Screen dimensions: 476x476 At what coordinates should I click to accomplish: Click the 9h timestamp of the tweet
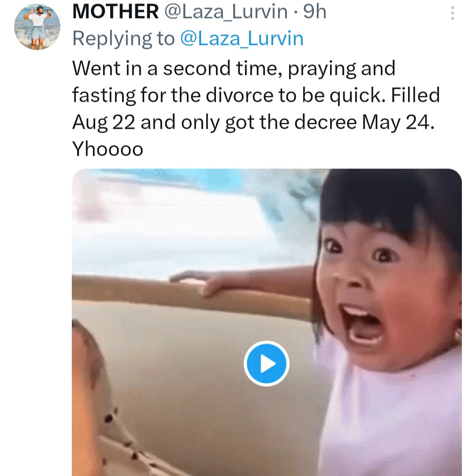pyautogui.click(x=315, y=12)
